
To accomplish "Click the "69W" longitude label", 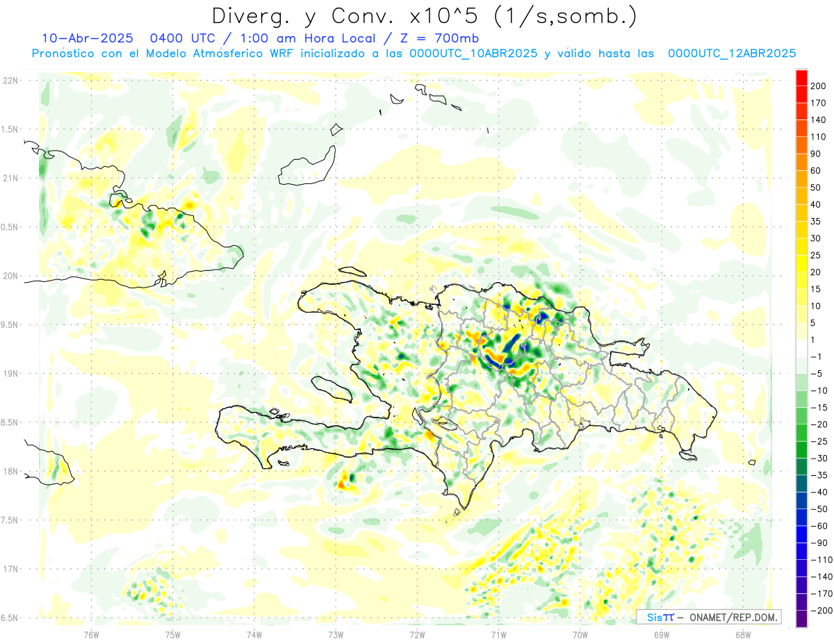I will click(x=661, y=634).
